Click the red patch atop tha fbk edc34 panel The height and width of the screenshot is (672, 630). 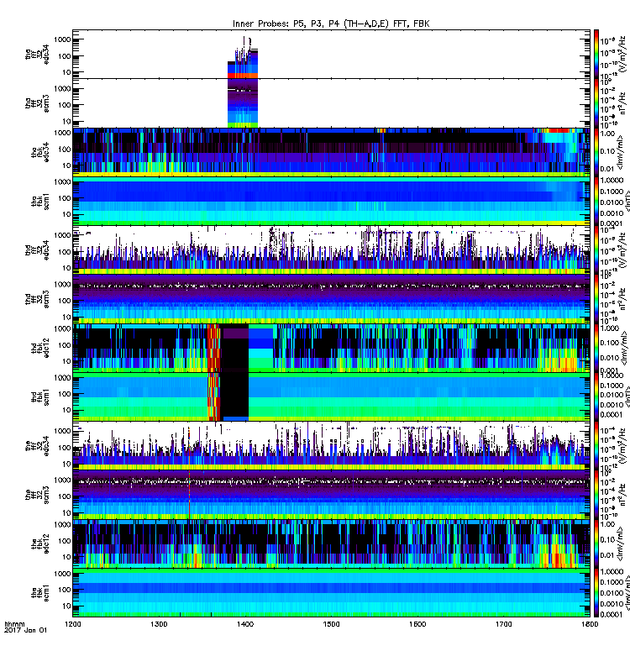(x=559, y=130)
